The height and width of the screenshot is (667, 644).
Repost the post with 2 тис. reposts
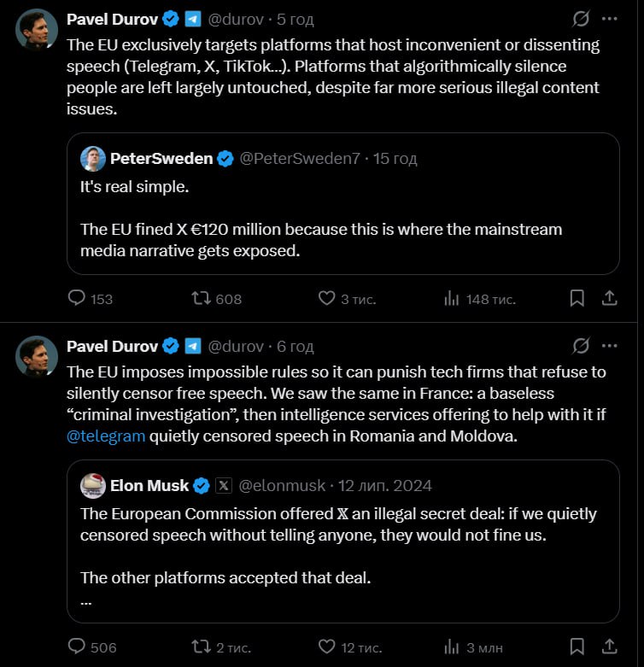click(x=202, y=647)
